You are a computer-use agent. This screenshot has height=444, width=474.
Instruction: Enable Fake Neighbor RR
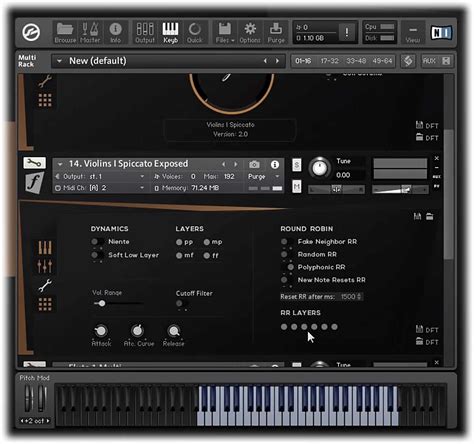[287, 241]
